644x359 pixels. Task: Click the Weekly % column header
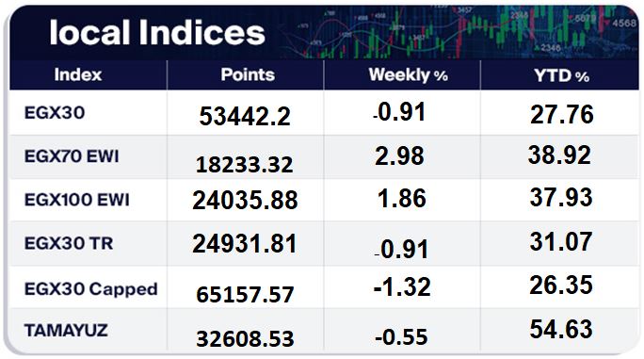coord(409,74)
